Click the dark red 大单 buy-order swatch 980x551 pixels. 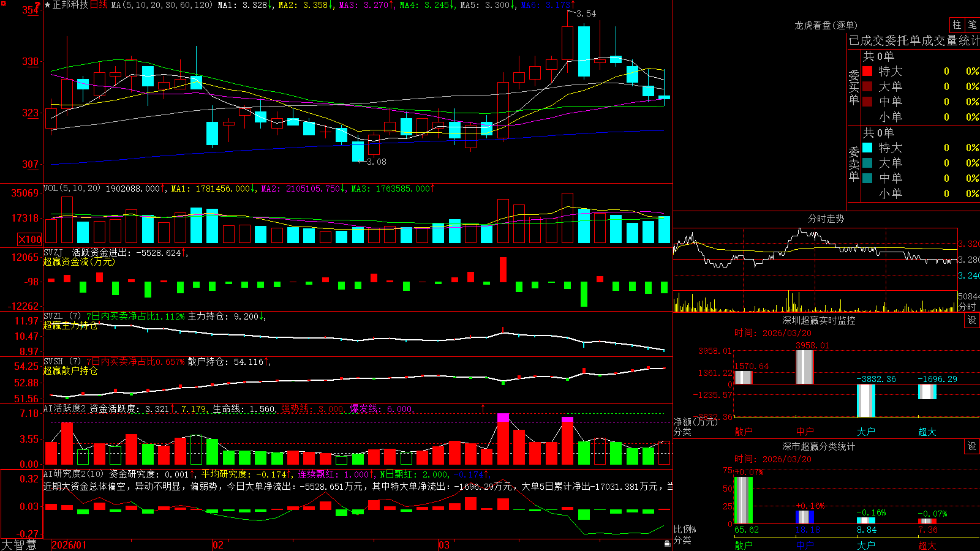[x=867, y=86]
